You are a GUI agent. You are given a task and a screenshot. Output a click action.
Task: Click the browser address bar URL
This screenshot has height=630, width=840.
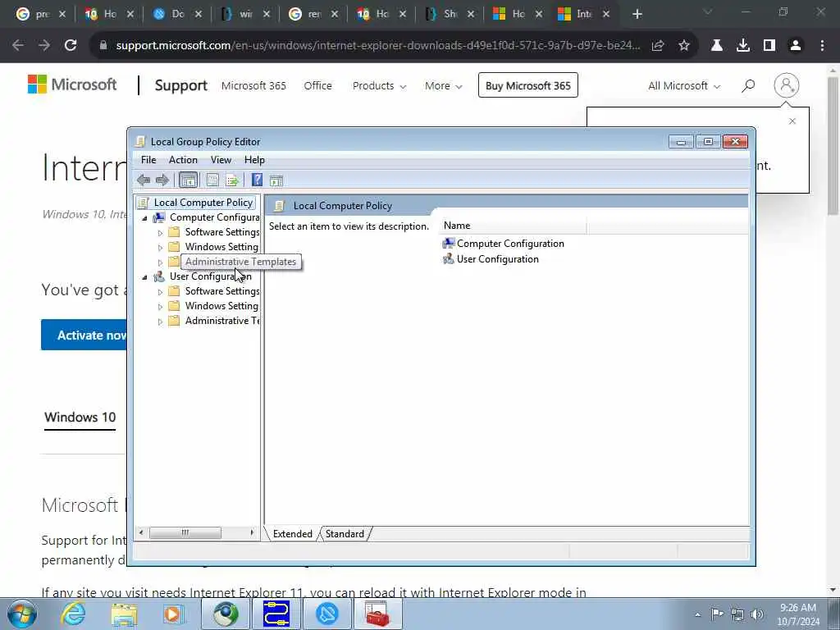(377, 46)
